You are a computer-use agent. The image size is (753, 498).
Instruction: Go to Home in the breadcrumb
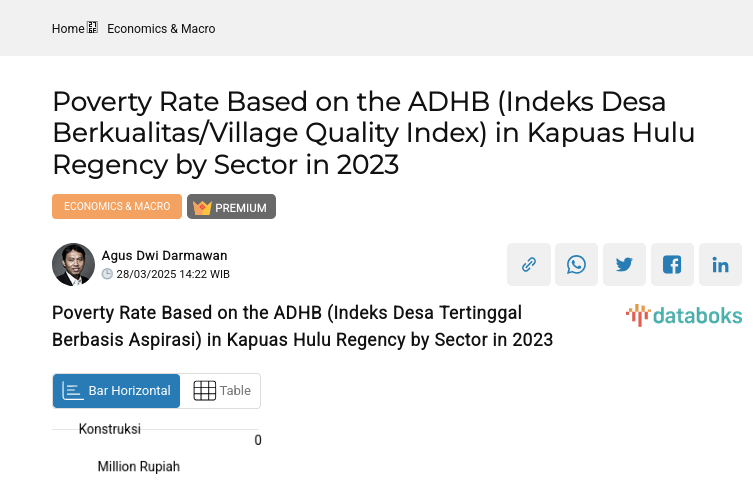pyautogui.click(x=68, y=29)
